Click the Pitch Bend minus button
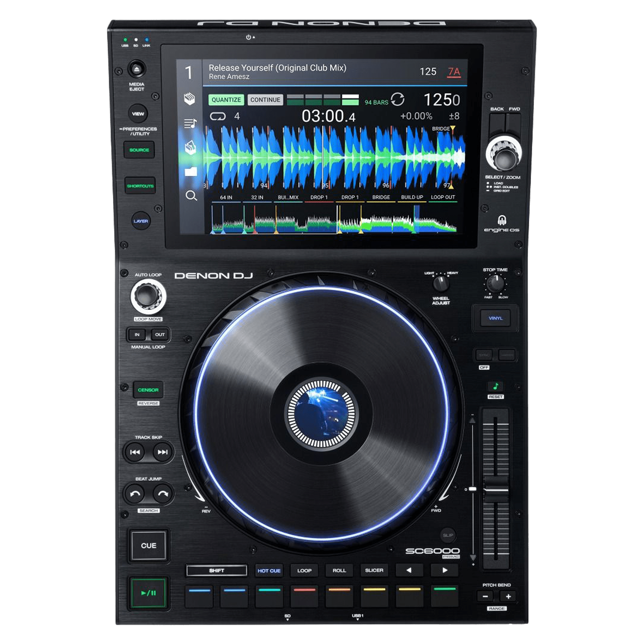 click(485, 596)
